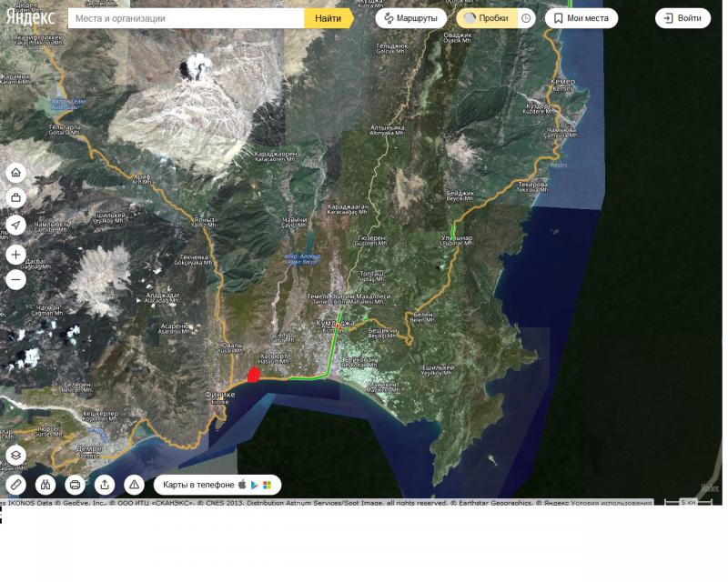The width and height of the screenshot is (728, 582).
Task: Click the Яндекс logo
Action: coord(33,18)
